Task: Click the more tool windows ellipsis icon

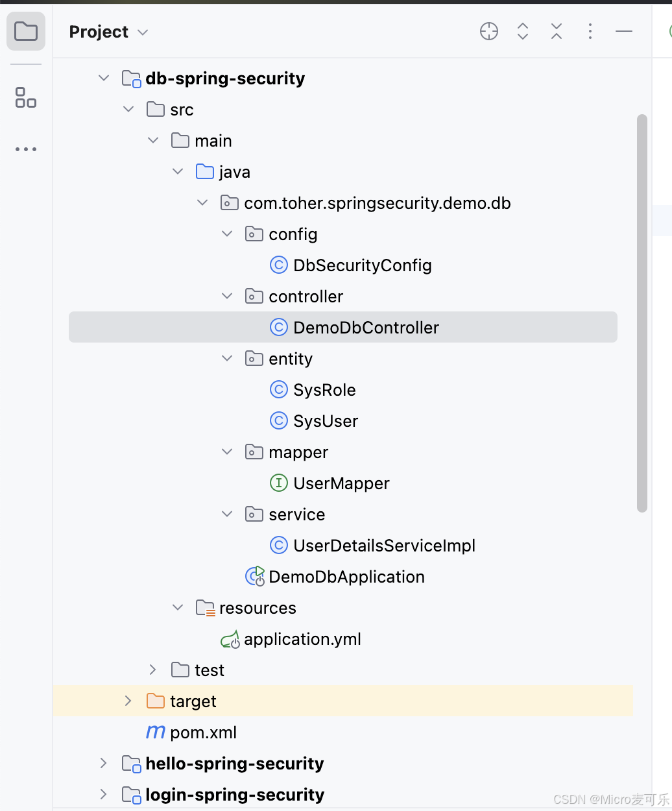Action: tap(26, 149)
